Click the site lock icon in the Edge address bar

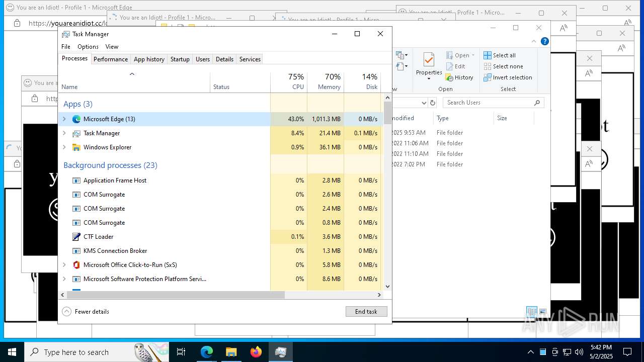tap(17, 23)
